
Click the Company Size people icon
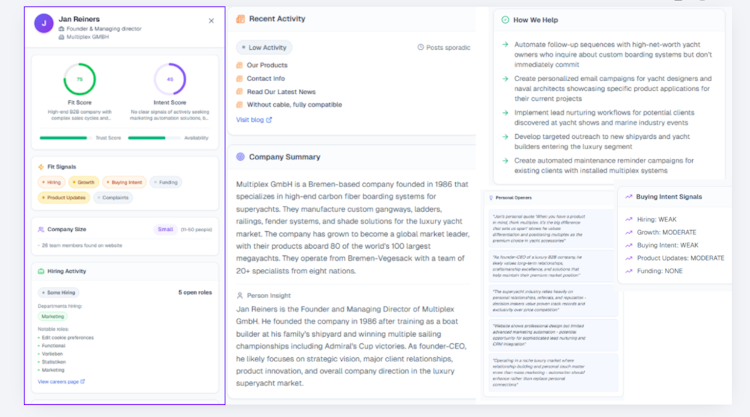click(x=41, y=229)
